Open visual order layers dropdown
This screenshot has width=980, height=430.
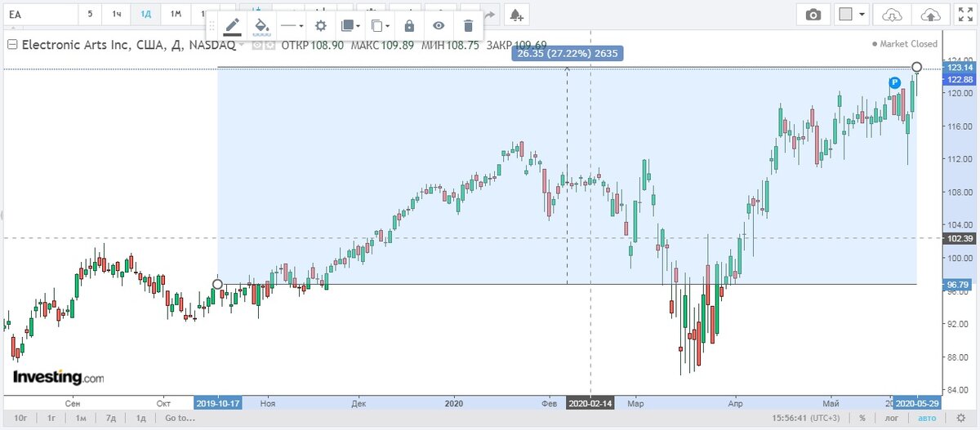pyautogui.click(x=350, y=25)
